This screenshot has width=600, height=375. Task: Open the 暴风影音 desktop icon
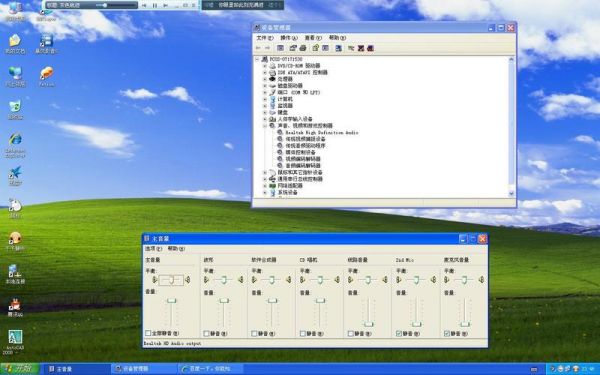pos(46,44)
